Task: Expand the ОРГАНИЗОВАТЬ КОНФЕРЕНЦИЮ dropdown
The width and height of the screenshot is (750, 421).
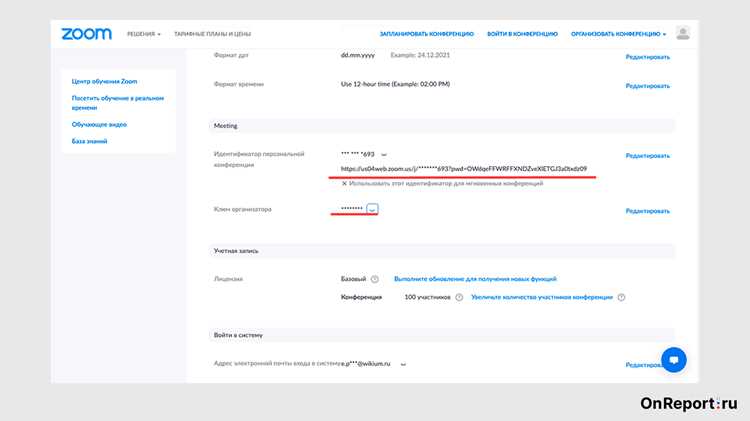Action: tap(618, 34)
